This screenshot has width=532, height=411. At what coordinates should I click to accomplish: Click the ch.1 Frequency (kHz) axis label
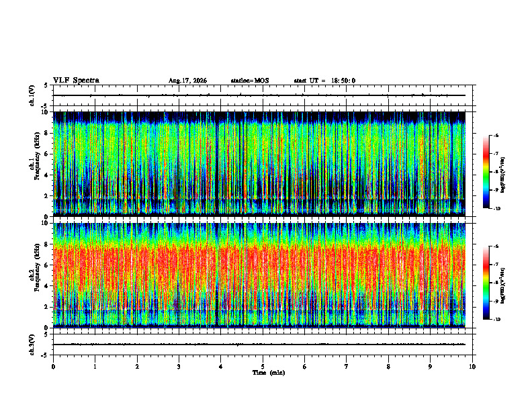pos(37,164)
